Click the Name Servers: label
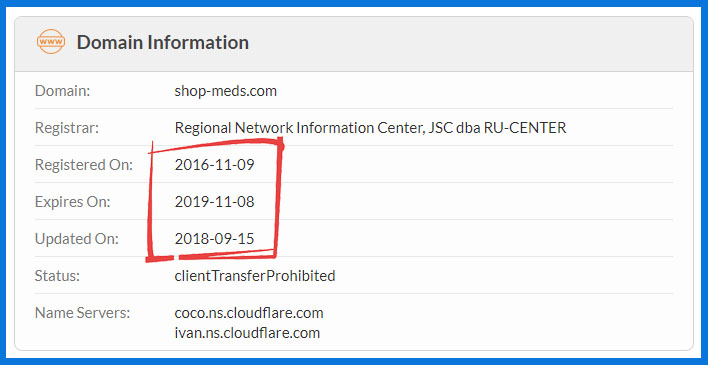This screenshot has width=708, height=365. (82, 313)
